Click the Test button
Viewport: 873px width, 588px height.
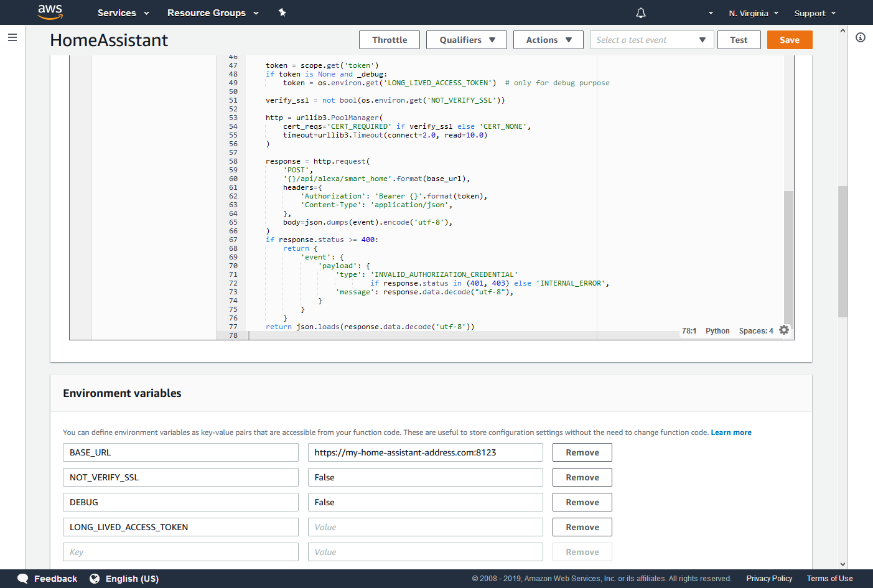[739, 40]
